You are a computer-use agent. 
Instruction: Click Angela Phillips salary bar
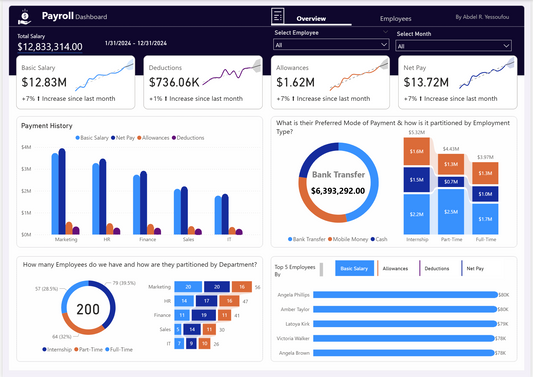pos(405,295)
